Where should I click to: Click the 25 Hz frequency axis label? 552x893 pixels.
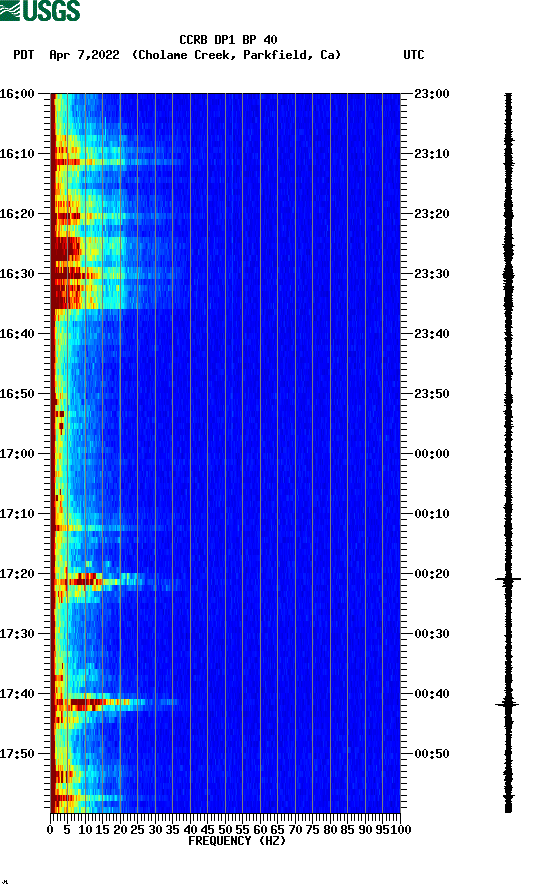tap(137, 830)
